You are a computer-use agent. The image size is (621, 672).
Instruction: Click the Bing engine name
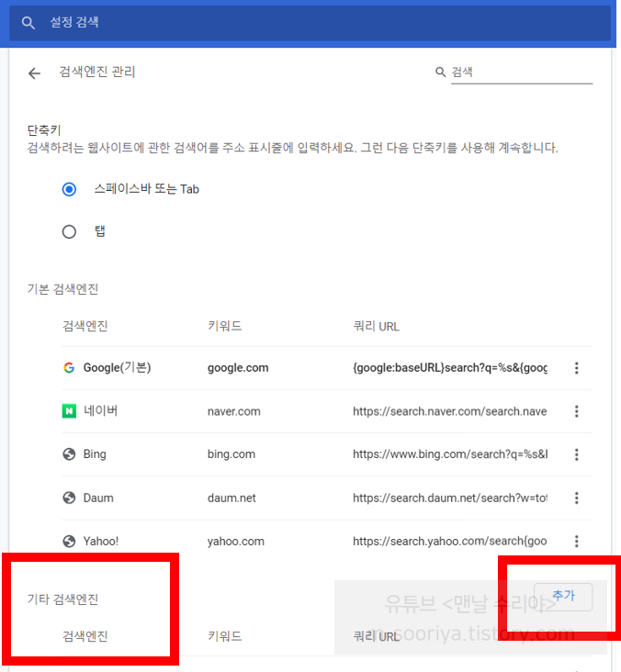coord(95,454)
